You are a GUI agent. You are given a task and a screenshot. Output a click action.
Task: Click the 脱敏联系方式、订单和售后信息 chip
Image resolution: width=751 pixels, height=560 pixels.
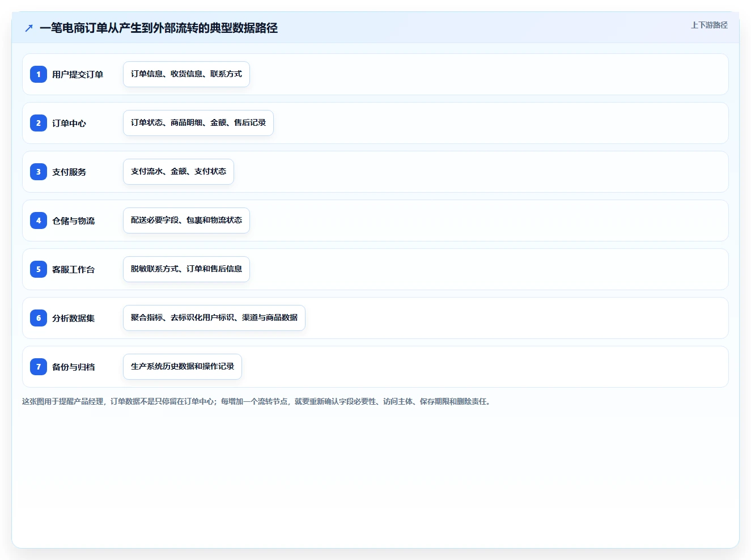coord(186,269)
